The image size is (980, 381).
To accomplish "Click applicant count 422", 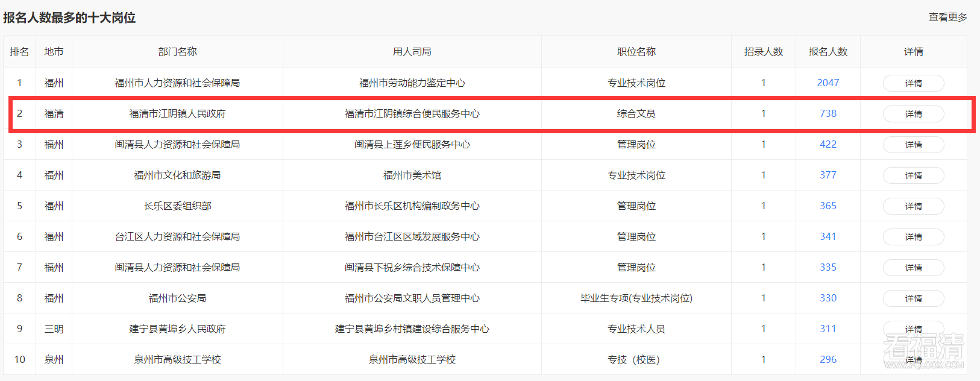I will click(x=828, y=144).
